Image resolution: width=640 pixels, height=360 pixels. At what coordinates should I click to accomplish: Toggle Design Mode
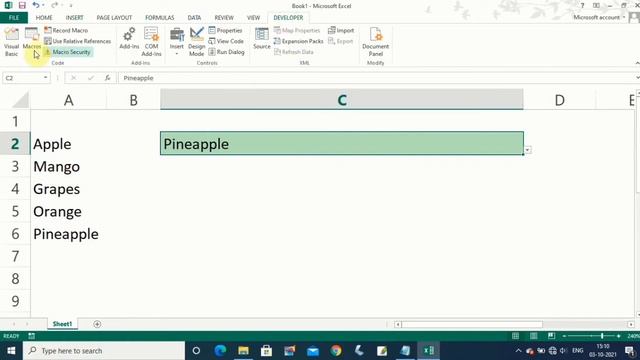click(x=196, y=42)
